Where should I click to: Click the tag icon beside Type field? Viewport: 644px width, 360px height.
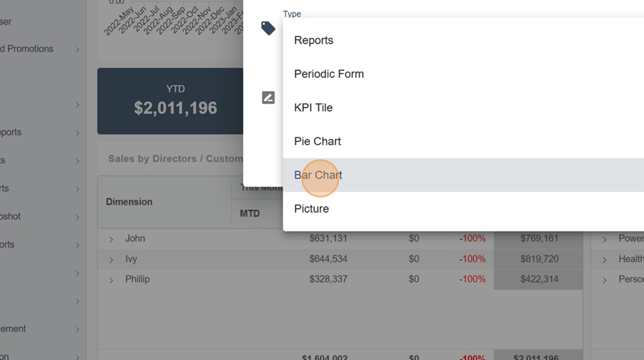click(268, 28)
